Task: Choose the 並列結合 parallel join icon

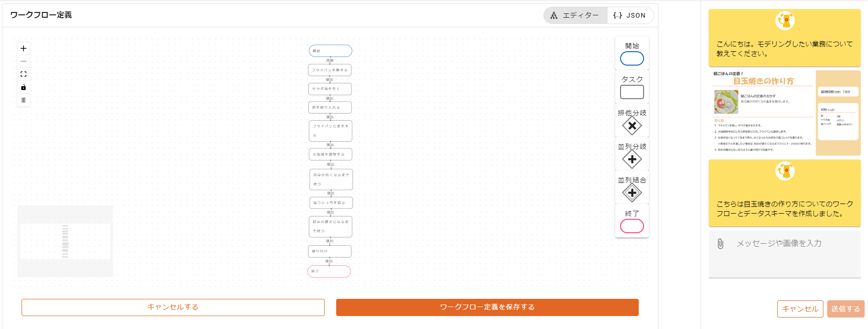Action: click(632, 193)
